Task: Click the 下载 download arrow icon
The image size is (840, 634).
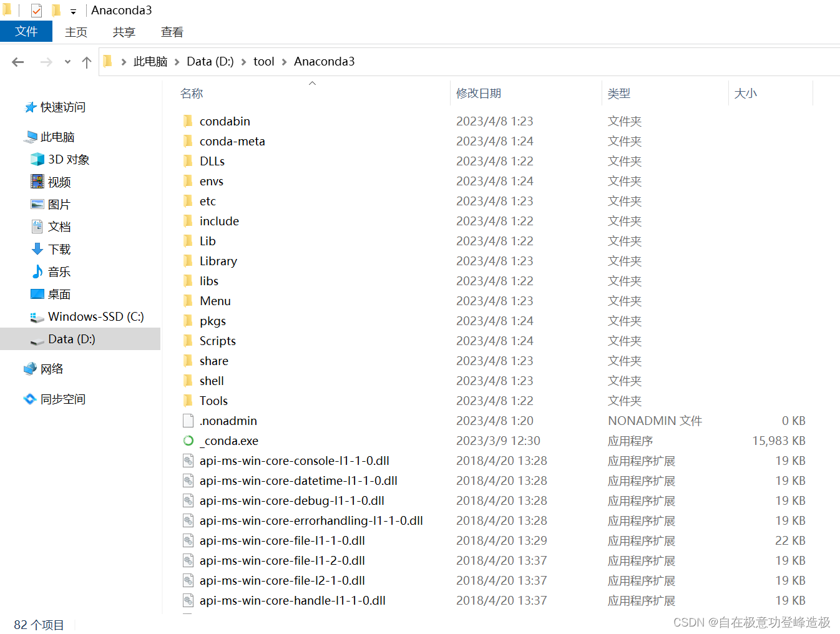Action: [x=37, y=249]
